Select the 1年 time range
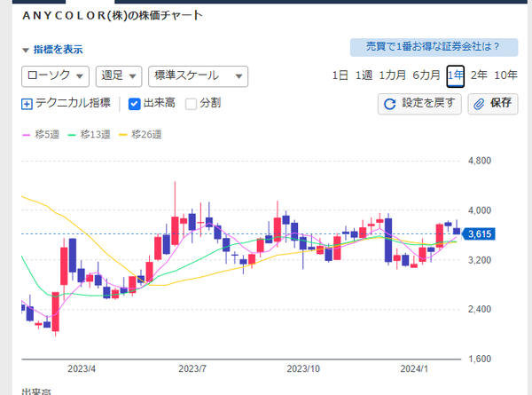The image size is (532, 395). [x=456, y=76]
